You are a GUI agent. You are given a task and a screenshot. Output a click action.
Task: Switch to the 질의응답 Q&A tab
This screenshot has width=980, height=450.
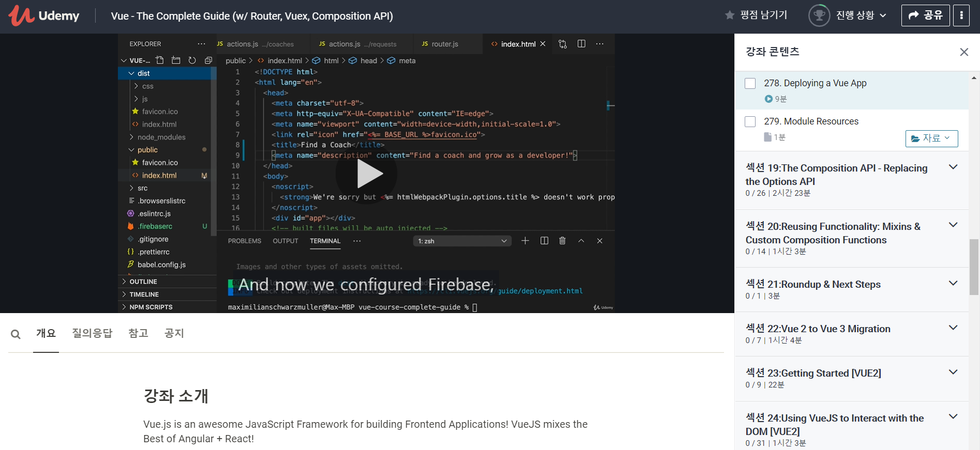click(92, 333)
